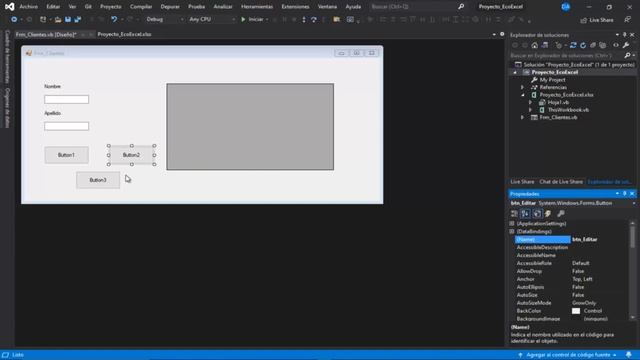Viewport: 640px width, 360px height.
Task: Open the Properties object selector dropdown
Action: point(634,203)
